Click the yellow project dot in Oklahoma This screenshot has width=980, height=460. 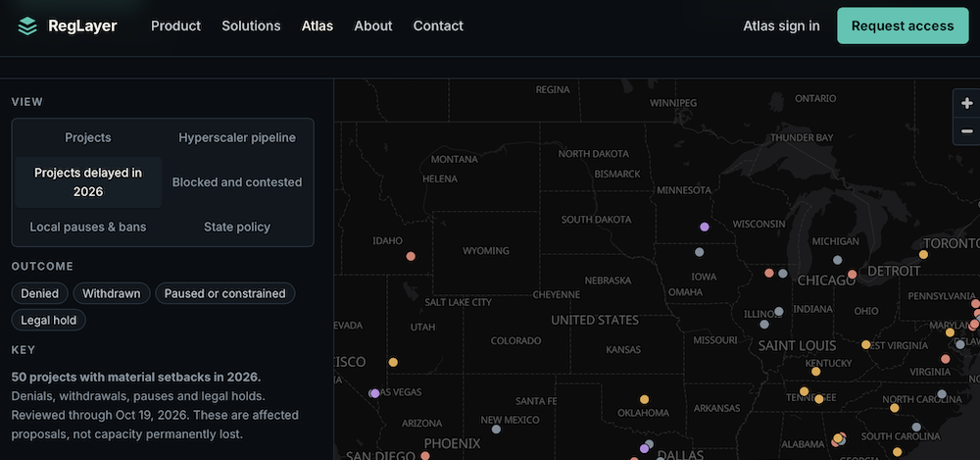pos(645,399)
